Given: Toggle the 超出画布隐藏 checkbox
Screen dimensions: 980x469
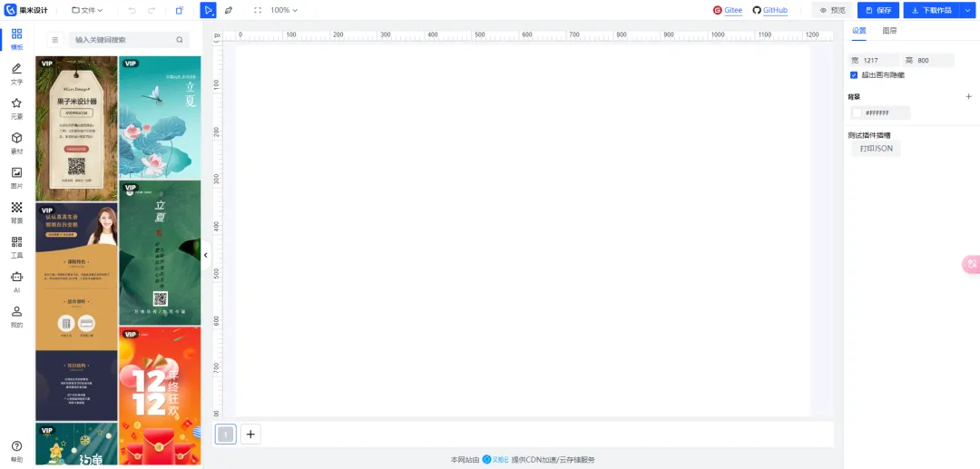Looking at the screenshot, I should (x=854, y=75).
